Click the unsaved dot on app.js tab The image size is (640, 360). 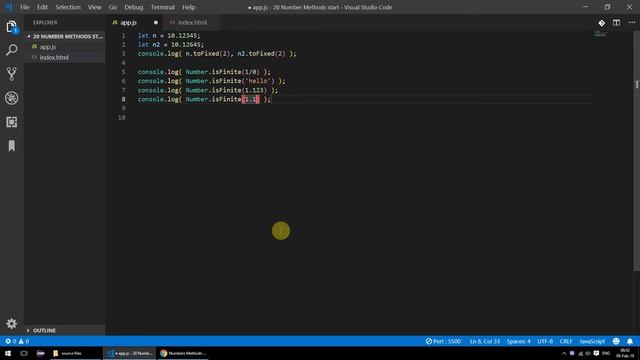pos(156,22)
